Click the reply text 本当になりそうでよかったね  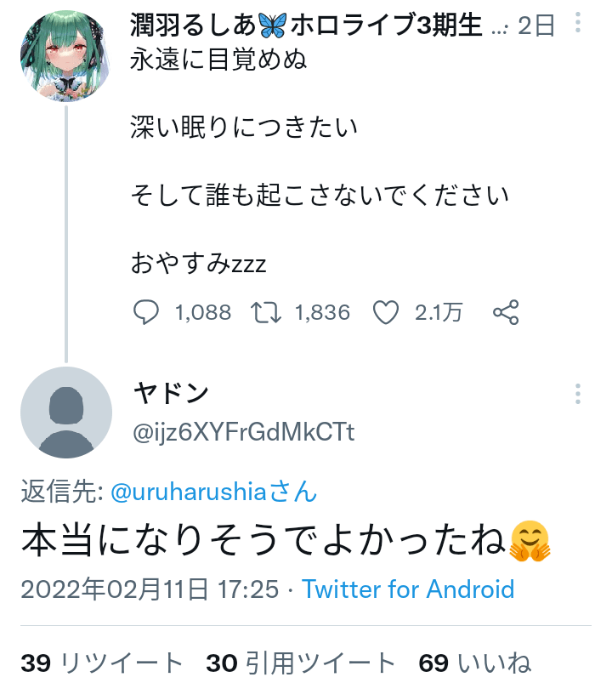[x=263, y=540]
